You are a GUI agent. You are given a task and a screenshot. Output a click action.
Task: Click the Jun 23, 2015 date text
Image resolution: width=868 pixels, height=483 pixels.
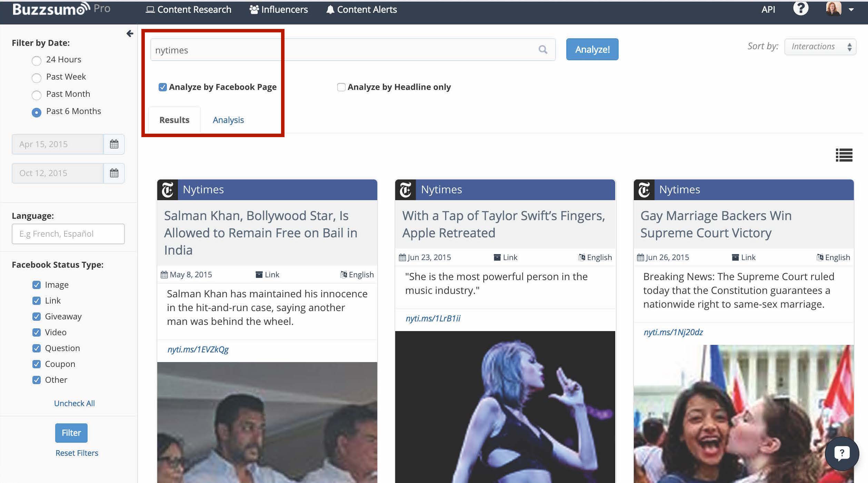429,257
